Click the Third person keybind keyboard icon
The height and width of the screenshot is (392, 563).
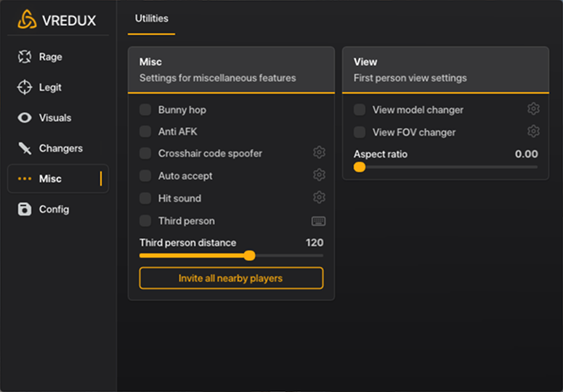[x=318, y=221]
